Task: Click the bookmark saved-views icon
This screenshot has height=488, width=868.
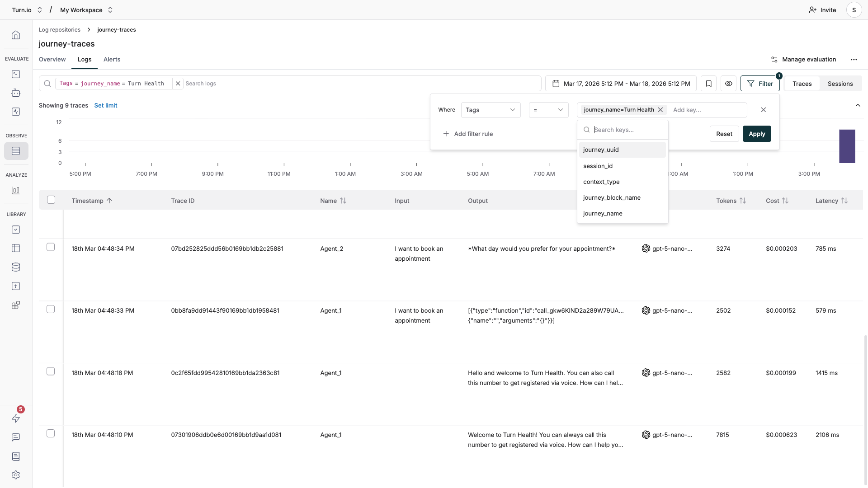Action: [x=708, y=84]
